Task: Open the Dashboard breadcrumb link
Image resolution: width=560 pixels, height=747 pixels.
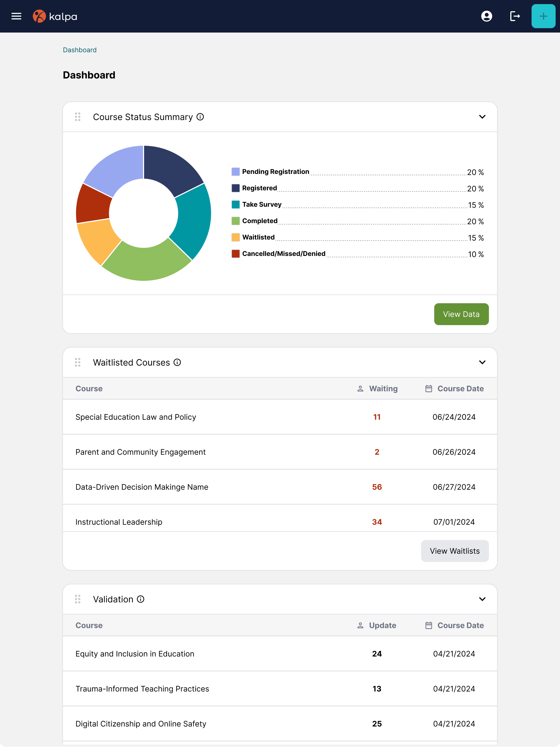Action: point(80,50)
